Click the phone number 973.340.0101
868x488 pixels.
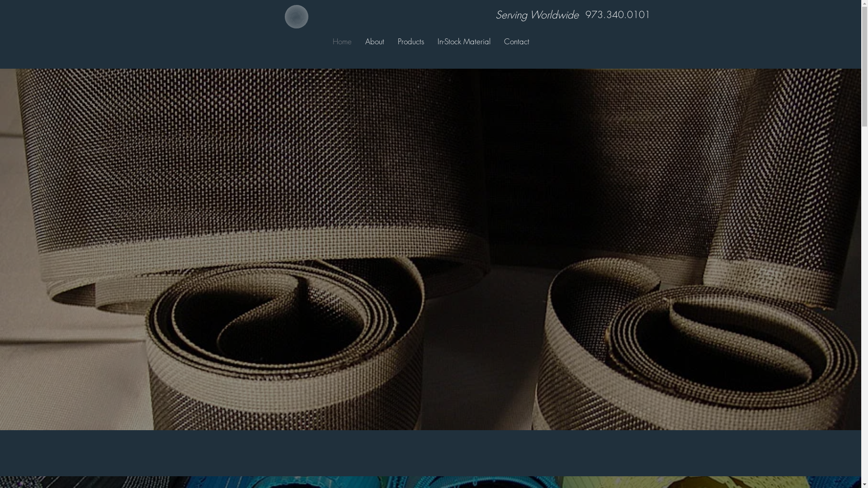tap(617, 15)
